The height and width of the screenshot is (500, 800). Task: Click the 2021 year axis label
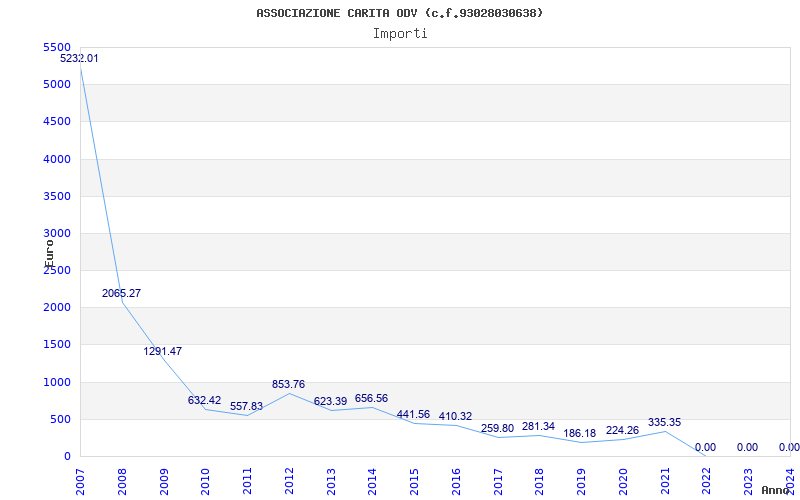[x=665, y=482]
